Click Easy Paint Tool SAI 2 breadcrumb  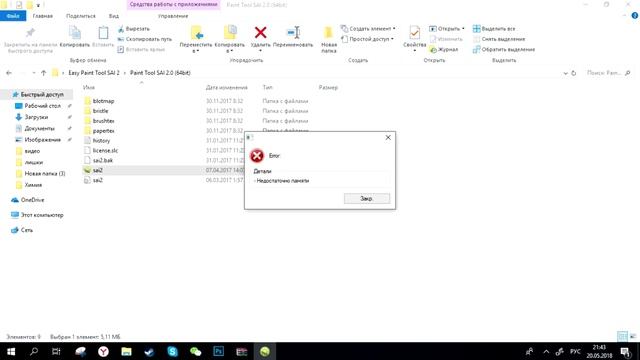[94, 73]
